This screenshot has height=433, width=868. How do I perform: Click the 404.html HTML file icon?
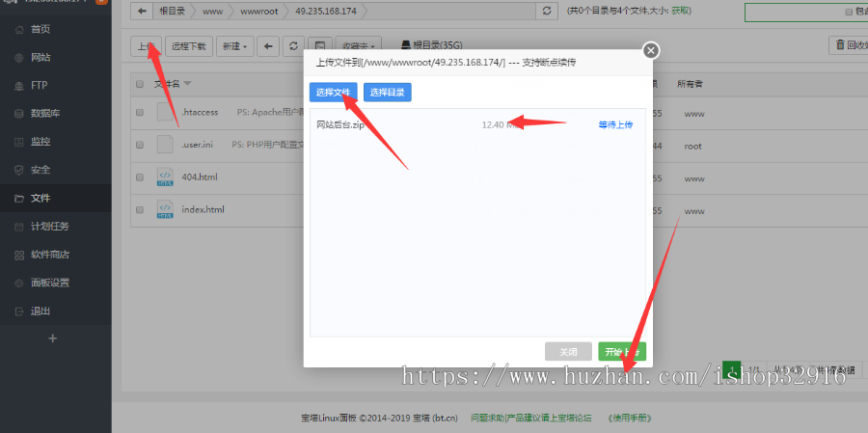[165, 177]
